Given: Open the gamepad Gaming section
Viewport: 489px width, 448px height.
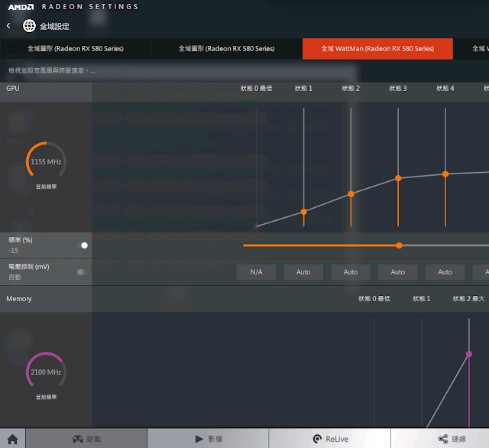Looking at the screenshot, I should point(86,439).
